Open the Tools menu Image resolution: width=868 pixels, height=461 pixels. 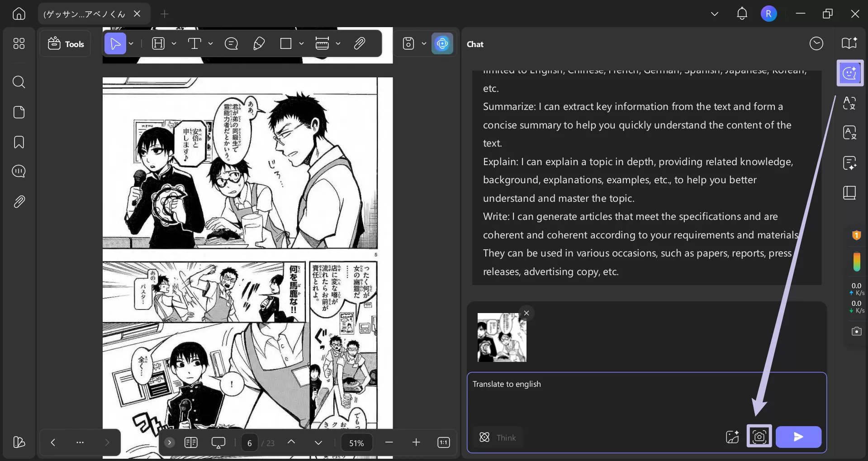click(65, 43)
